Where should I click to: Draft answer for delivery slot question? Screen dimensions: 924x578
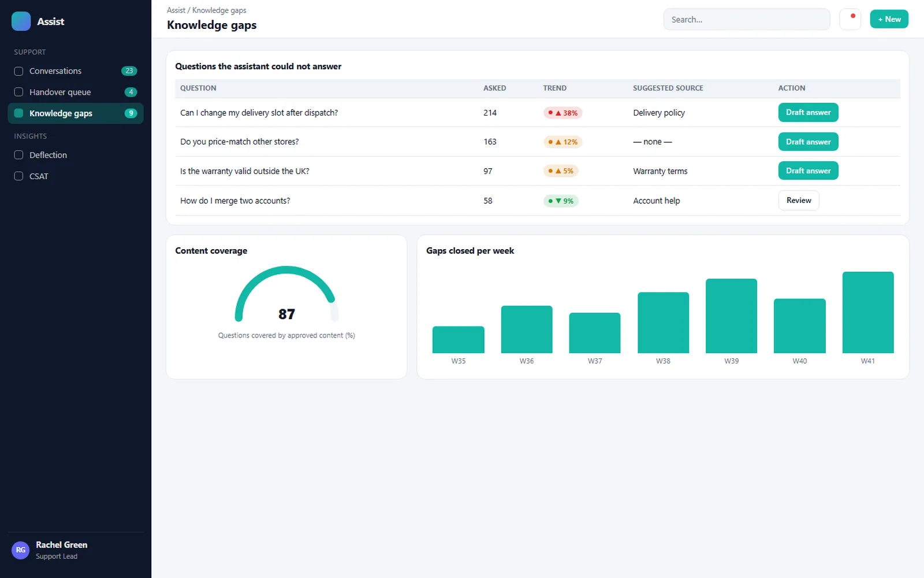808,112
